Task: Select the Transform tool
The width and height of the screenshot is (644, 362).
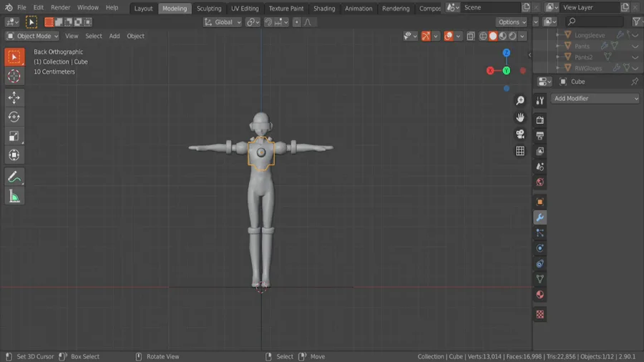Action: coord(14,155)
